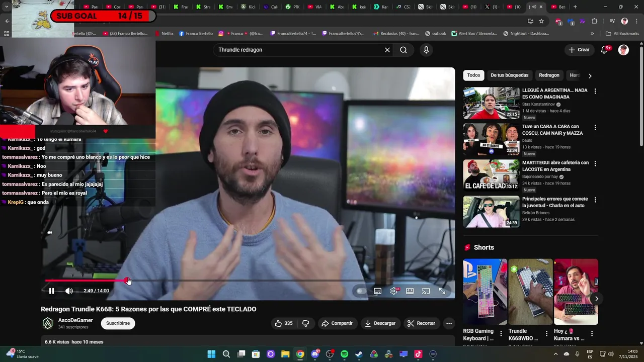
Task: Select the 'Redragon' filter chip
Action: (x=549, y=75)
